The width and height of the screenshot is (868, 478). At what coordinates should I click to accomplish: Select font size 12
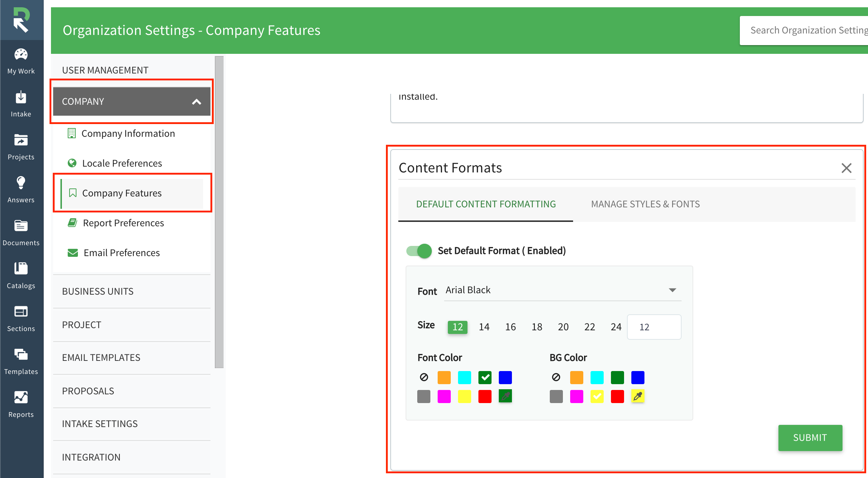[x=458, y=327]
